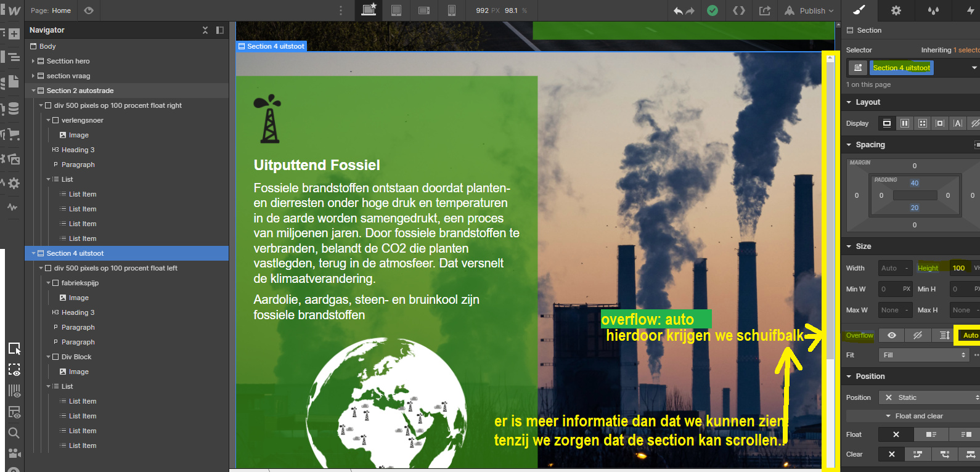
Task: Open the export code brackets icon
Action: click(739, 10)
